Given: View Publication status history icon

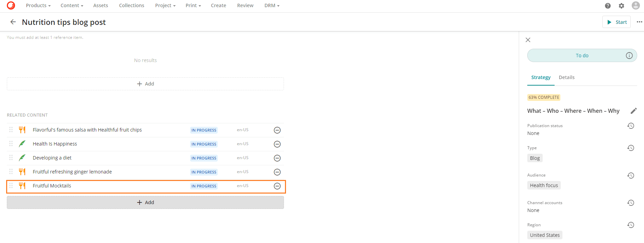Looking at the screenshot, I should 631,126.
